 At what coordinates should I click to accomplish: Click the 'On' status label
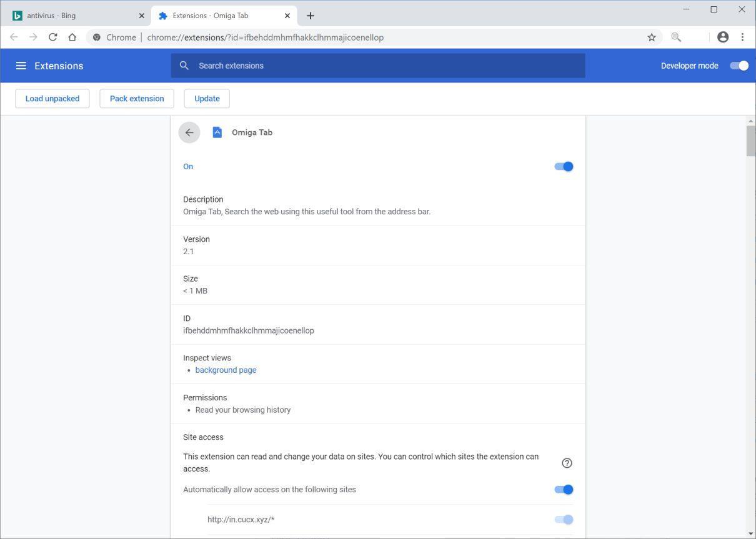coord(188,167)
